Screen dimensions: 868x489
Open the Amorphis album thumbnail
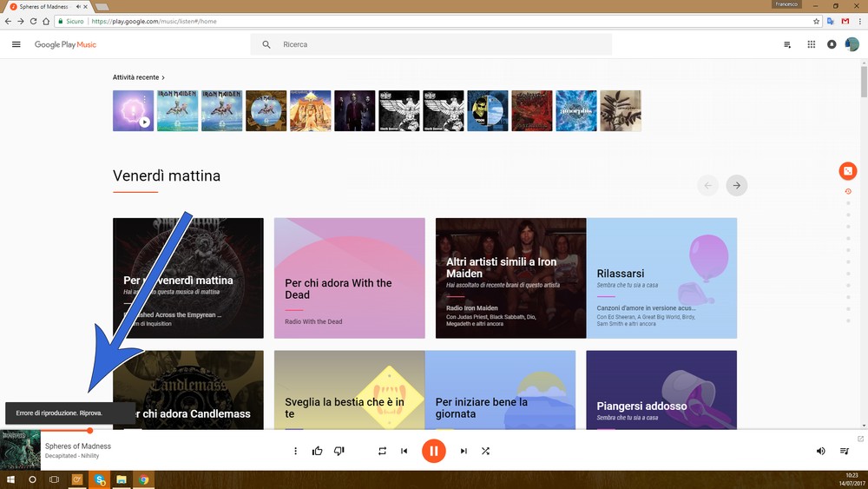pyautogui.click(x=576, y=111)
